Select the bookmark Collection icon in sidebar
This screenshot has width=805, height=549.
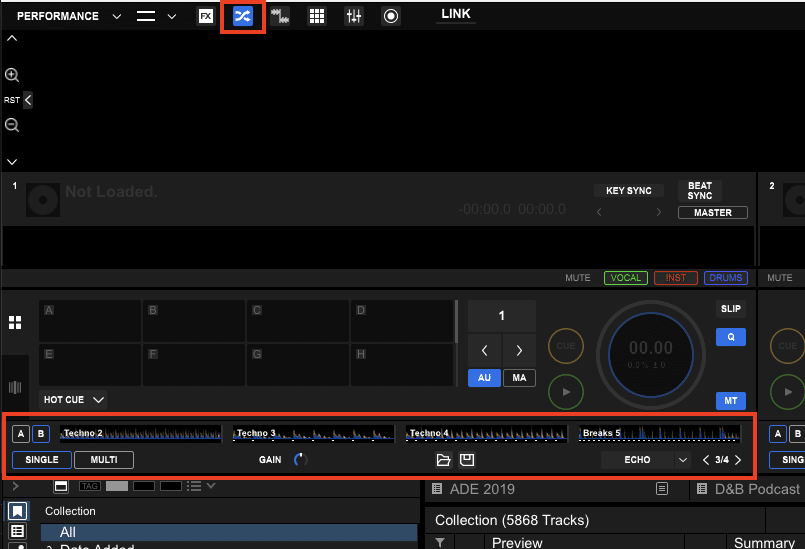click(17, 511)
